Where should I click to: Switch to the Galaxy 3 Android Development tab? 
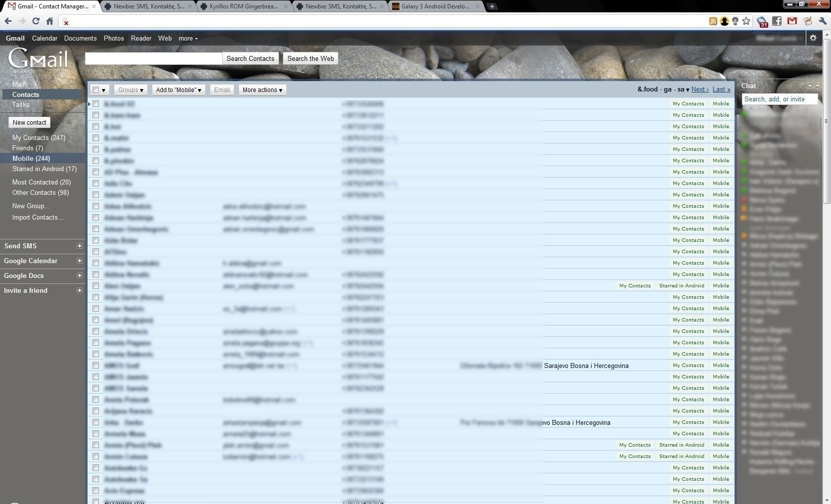pos(435,6)
